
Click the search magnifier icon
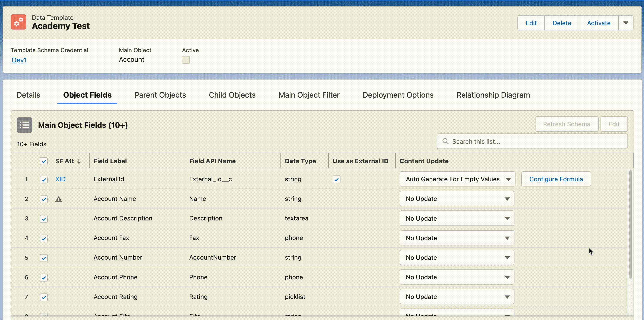(445, 142)
